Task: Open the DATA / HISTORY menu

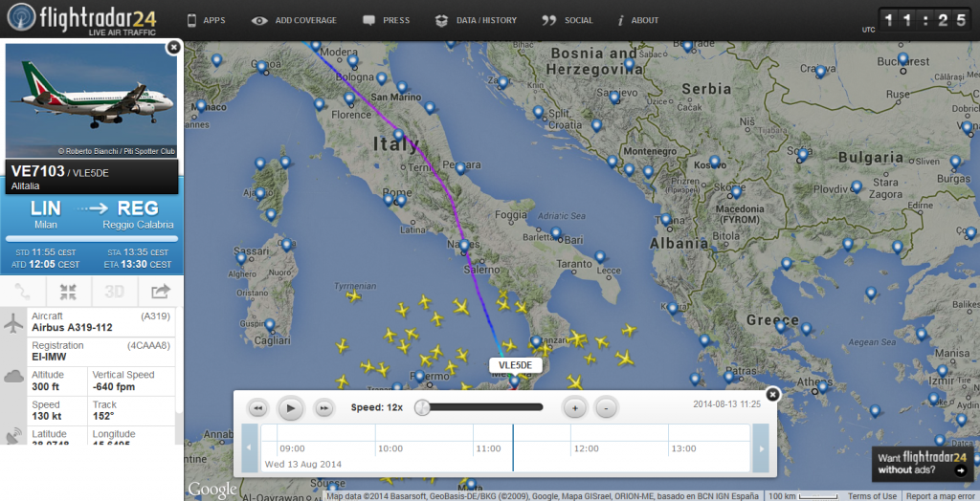Action: pyautogui.click(x=477, y=20)
